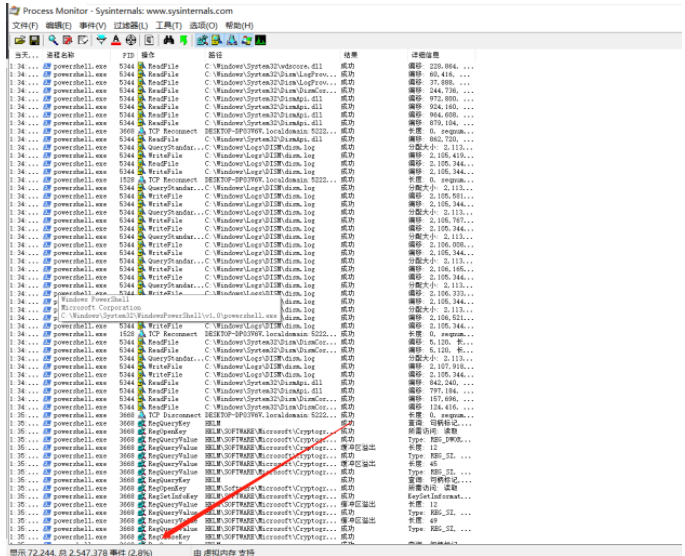685x556 pixels.
Task: Open the 文件(F) menu
Action: [25, 25]
